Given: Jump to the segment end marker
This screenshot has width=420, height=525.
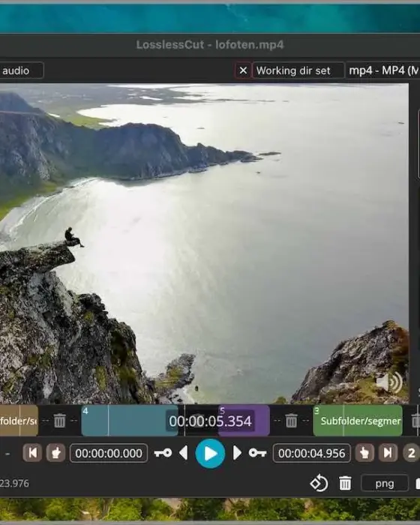Looking at the screenshot, I should pos(388,453).
